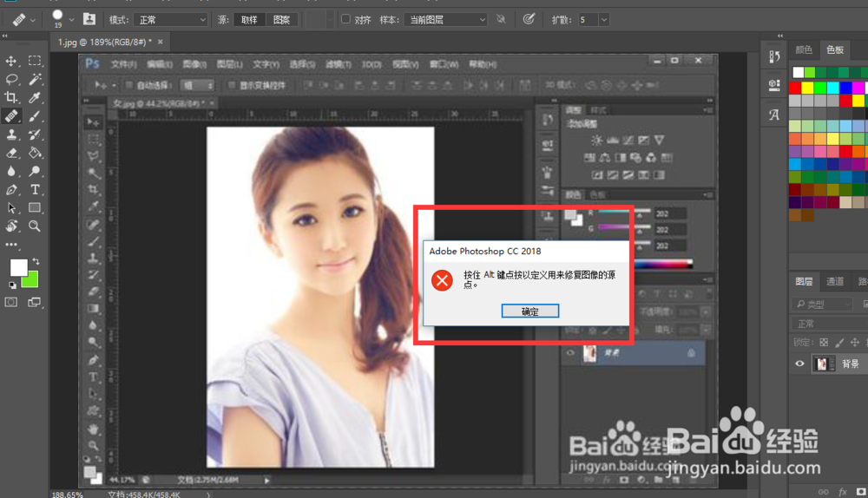Open the Healing Brush tool preset dropdown
868x498 pixels.
coord(33,20)
